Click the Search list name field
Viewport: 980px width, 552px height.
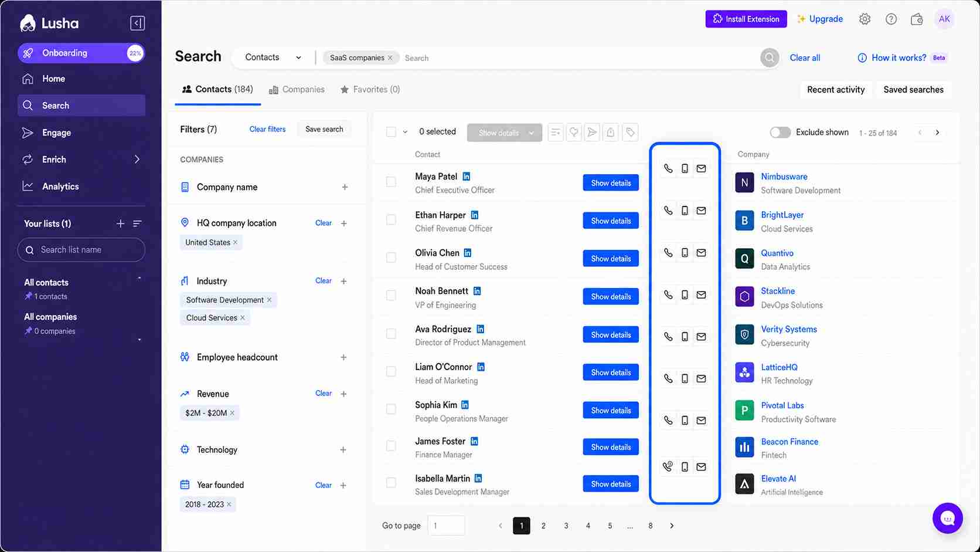(x=81, y=250)
